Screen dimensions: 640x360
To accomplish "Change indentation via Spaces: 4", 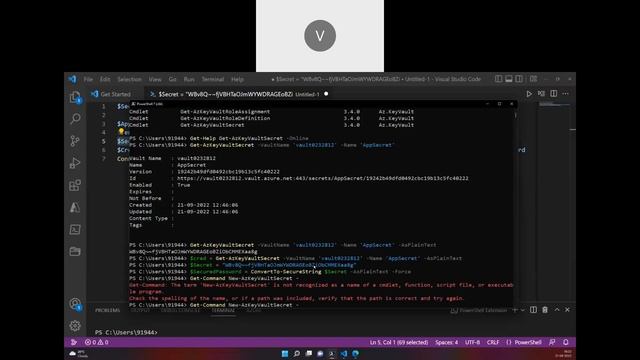I will (x=447, y=342).
